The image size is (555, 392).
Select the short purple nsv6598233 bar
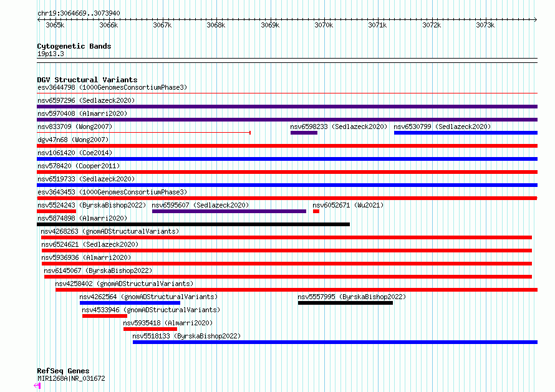point(304,133)
